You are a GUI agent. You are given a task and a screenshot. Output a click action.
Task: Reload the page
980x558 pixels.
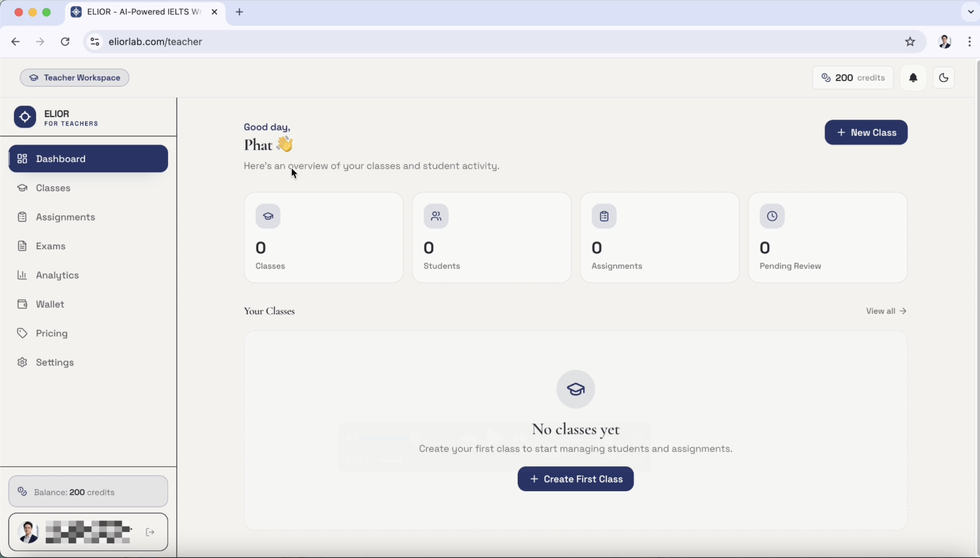pos(66,41)
